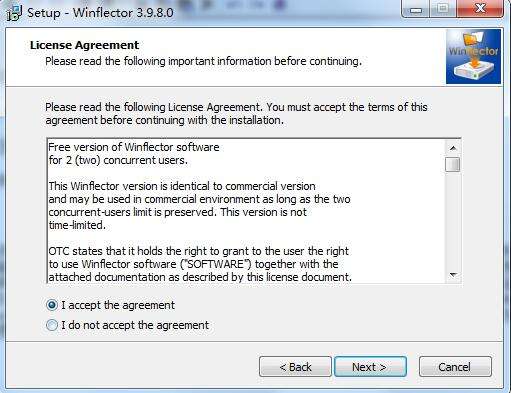
Task: Click inside the license agreement text box
Action: tap(247, 211)
